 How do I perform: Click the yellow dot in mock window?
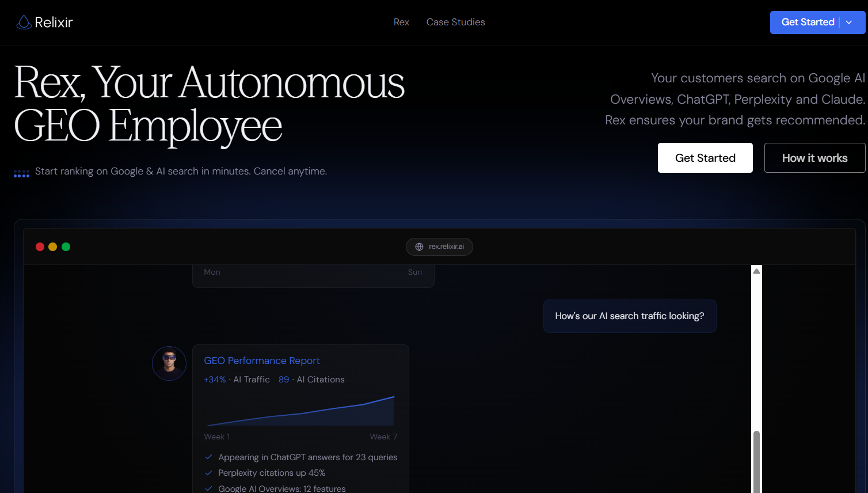coord(53,246)
